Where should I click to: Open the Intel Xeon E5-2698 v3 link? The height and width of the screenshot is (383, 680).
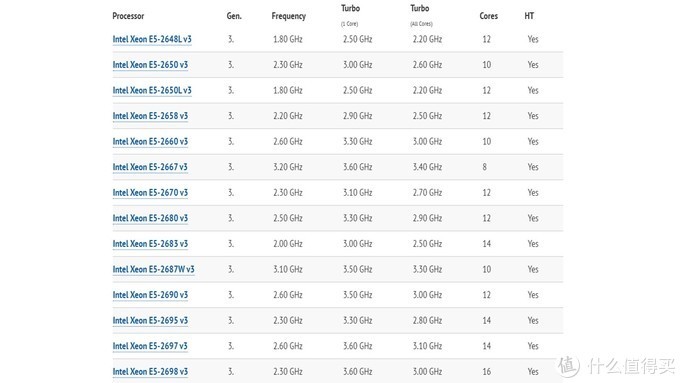[x=150, y=372]
